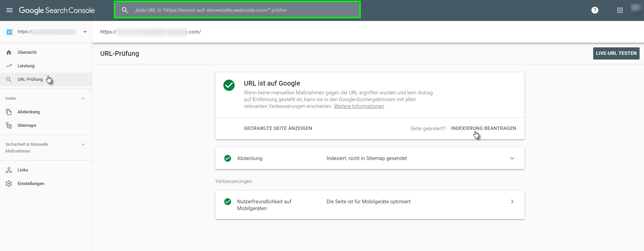Click the Verbesserungen section label

pos(234,181)
